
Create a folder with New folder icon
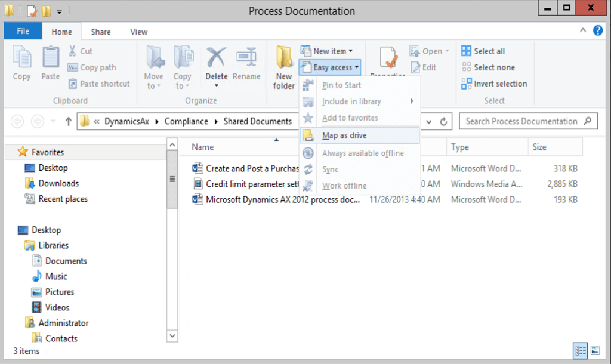283,67
